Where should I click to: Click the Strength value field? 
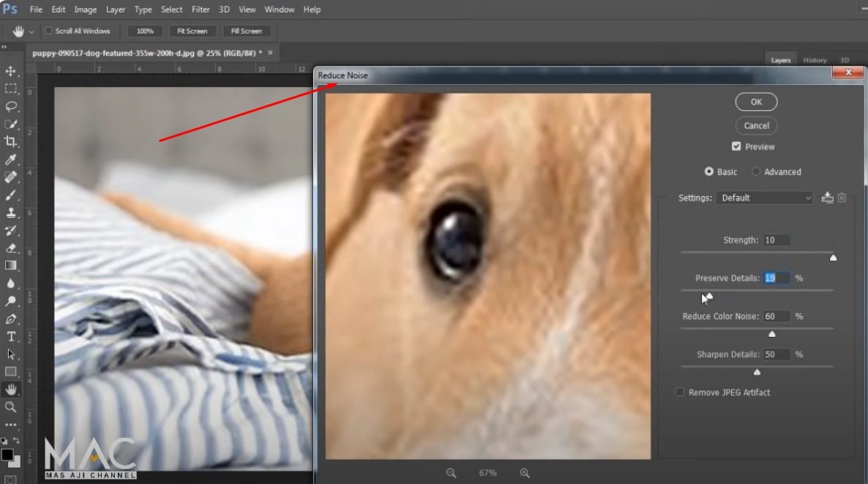point(776,240)
